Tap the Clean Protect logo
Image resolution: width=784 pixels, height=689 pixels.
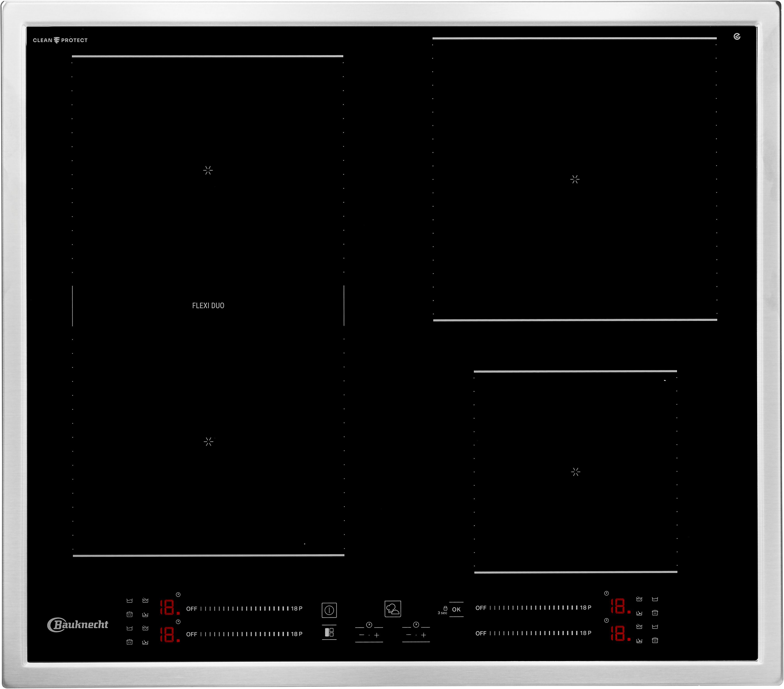tap(60, 40)
